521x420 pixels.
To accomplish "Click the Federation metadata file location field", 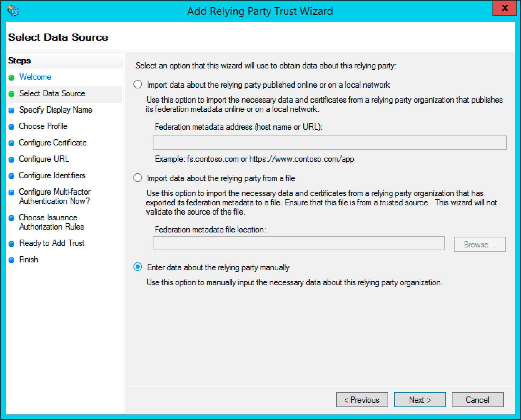I will [x=298, y=243].
